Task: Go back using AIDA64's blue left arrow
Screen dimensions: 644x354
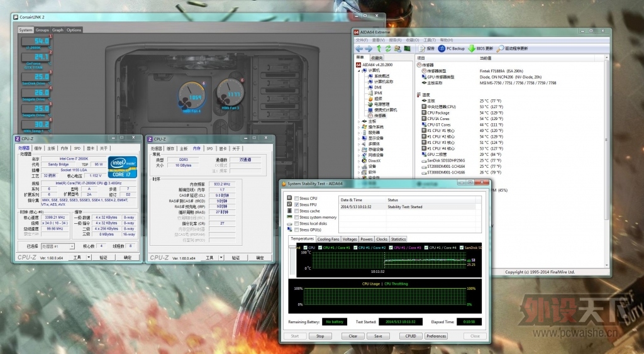Action: tap(359, 48)
